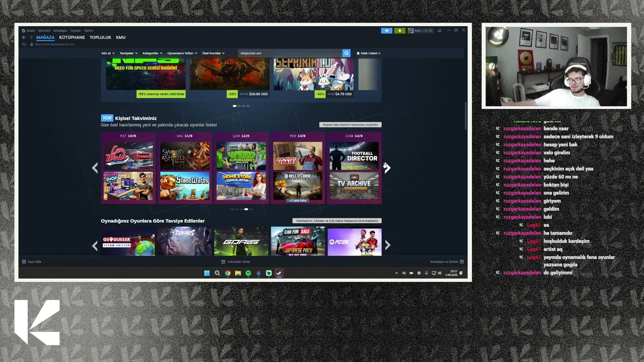Open the Yardım menu
Screen dimensions: 644x362
click(89, 31)
